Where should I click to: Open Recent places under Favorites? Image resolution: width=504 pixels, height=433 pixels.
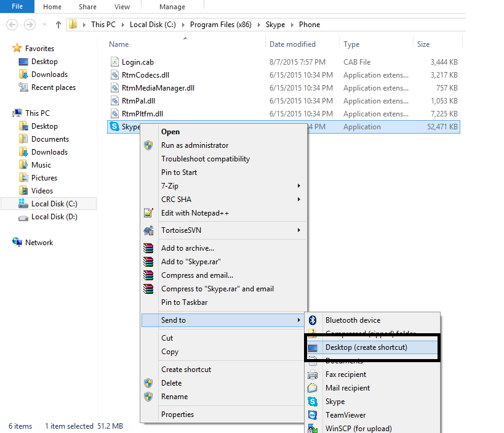point(54,87)
